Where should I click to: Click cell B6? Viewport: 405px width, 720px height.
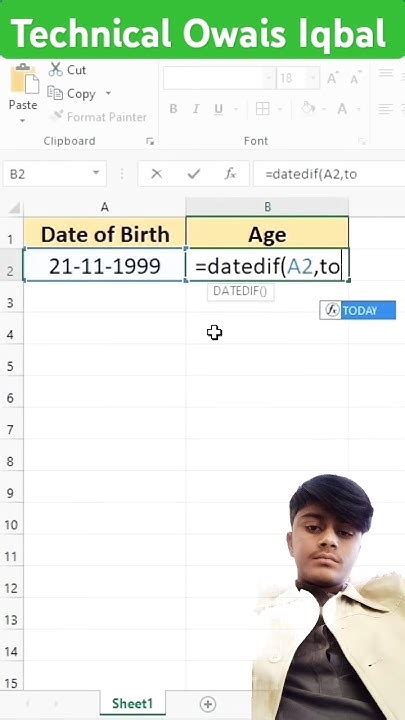coord(267,393)
